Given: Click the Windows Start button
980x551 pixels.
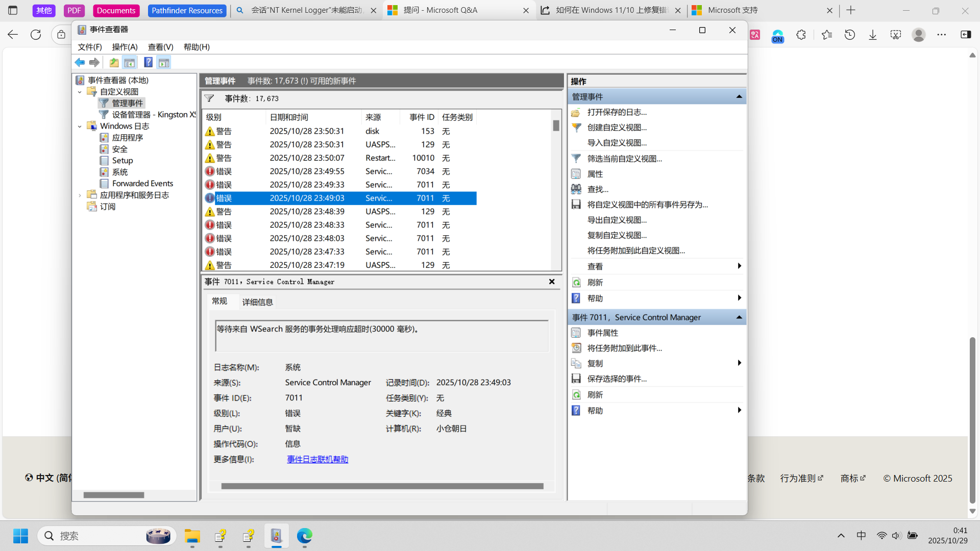Looking at the screenshot, I should 20,536.
